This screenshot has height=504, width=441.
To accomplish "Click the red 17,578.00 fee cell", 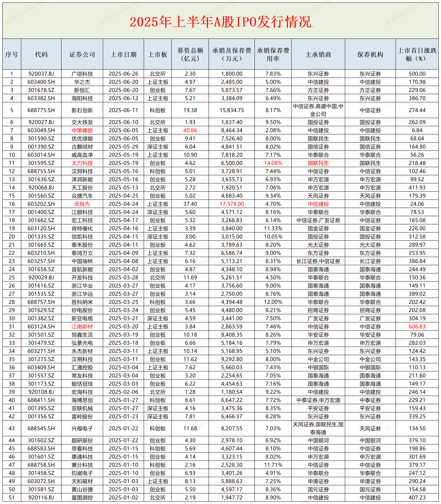I will (232, 204).
